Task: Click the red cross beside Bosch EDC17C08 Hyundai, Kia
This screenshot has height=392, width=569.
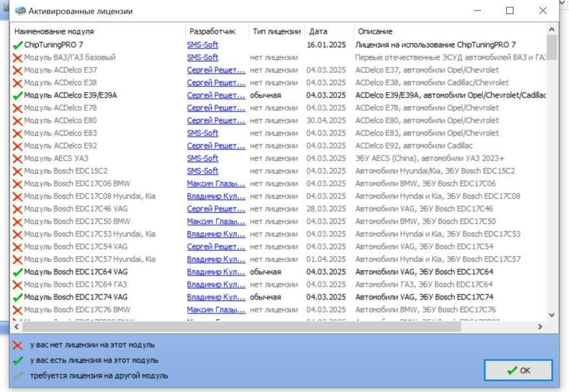Action: [17, 197]
